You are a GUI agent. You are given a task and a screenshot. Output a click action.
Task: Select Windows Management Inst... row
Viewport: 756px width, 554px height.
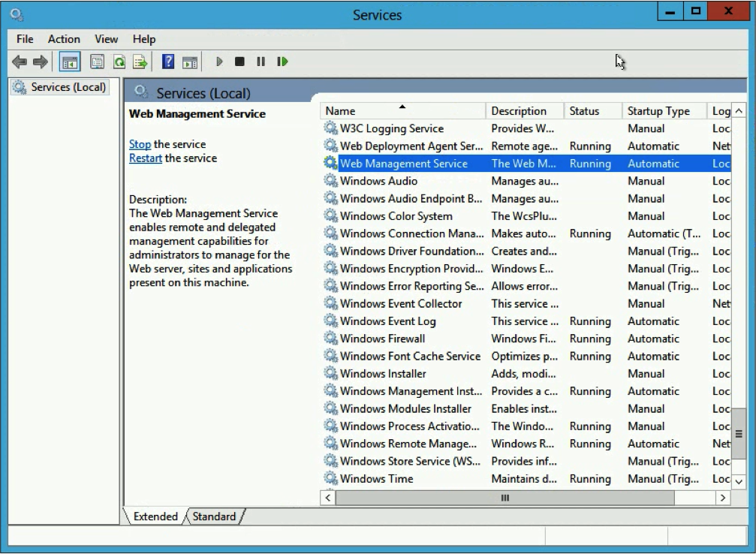point(526,391)
